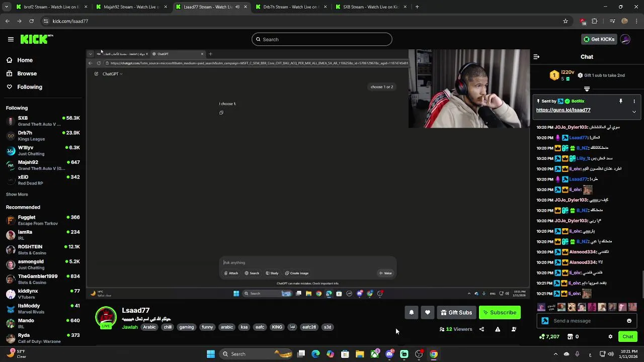
Task: Click the Get KICKs button
Action: [x=599, y=39]
